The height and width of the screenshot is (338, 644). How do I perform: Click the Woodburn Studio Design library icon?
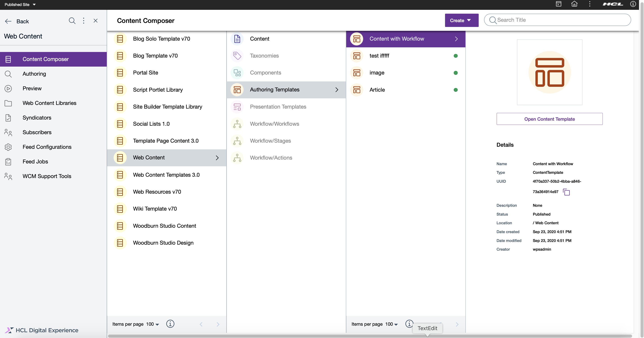[x=120, y=243]
